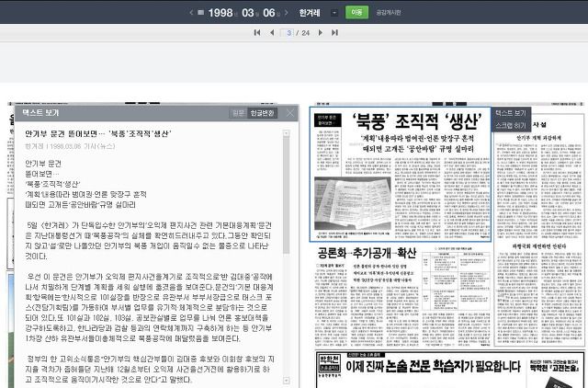Click the text panel scroll-up arrow
This screenshot has height=388, width=588.
click(x=287, y=133)
